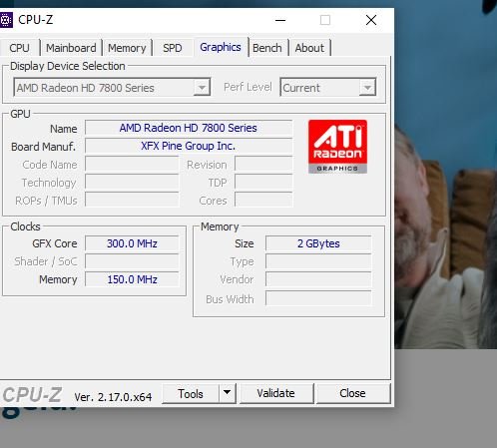Expand the Perf Level Current dropdown
Screen dimensions: 497x448
pos(328,88)
